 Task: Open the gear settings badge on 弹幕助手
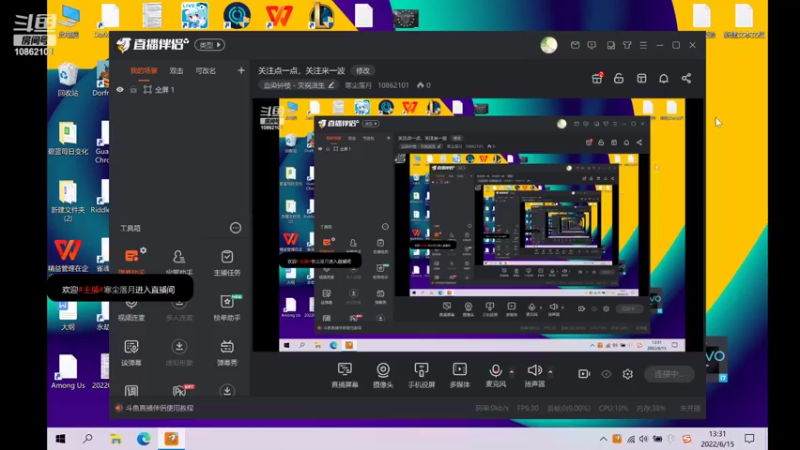[x=143, y=251]
